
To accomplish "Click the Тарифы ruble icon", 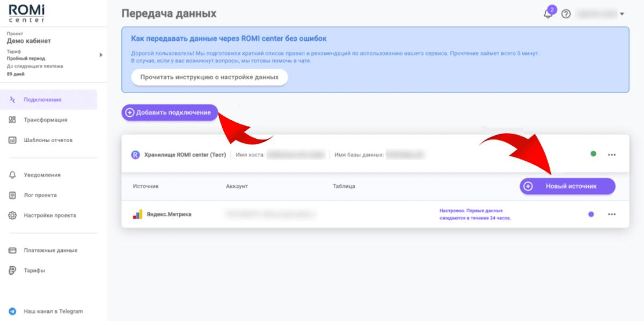I will (x=13, y=271).
